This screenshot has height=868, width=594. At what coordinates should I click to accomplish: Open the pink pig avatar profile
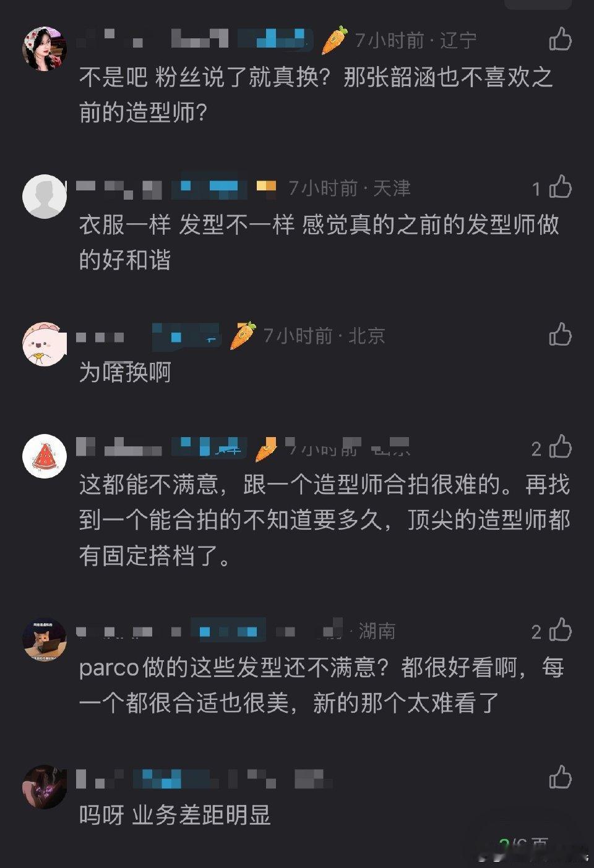[45, 344]
